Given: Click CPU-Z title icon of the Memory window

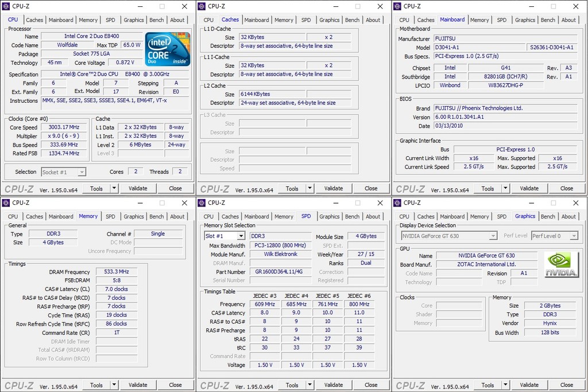Looking at the screenshot, I should (6, 203).
